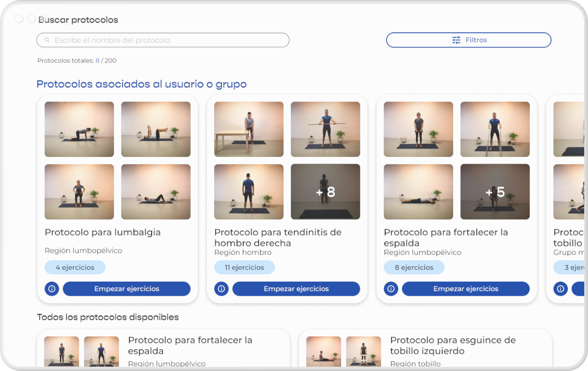Focus the protocol name search field
Viewport: 588px width, 371px height.
(x=163, y=40)
